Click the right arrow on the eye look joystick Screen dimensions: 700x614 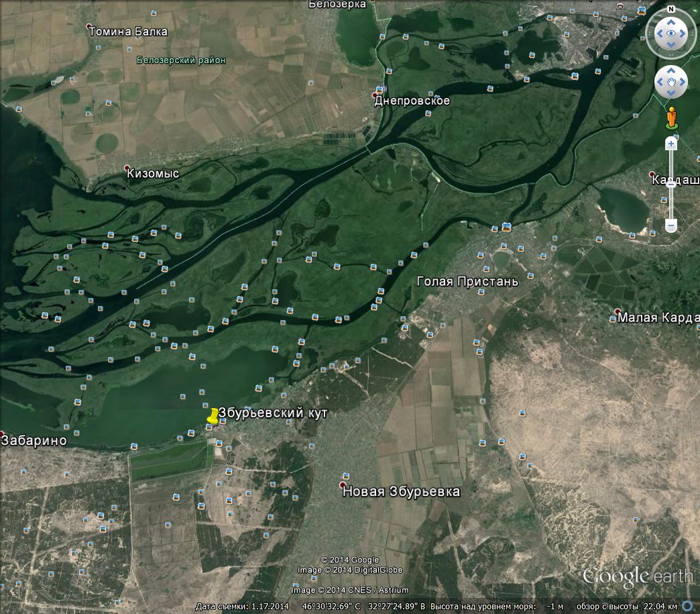(682, 34)
